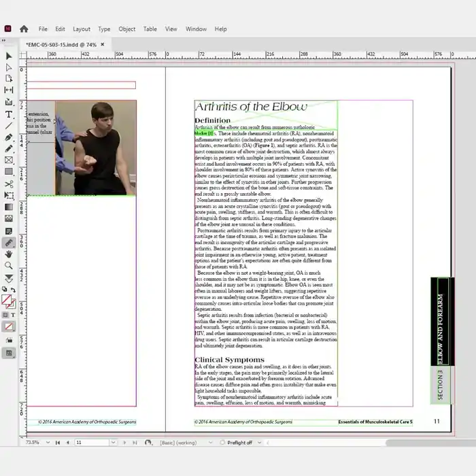Click the Apply None color button

pyautogui.click(x=9, y=327)
